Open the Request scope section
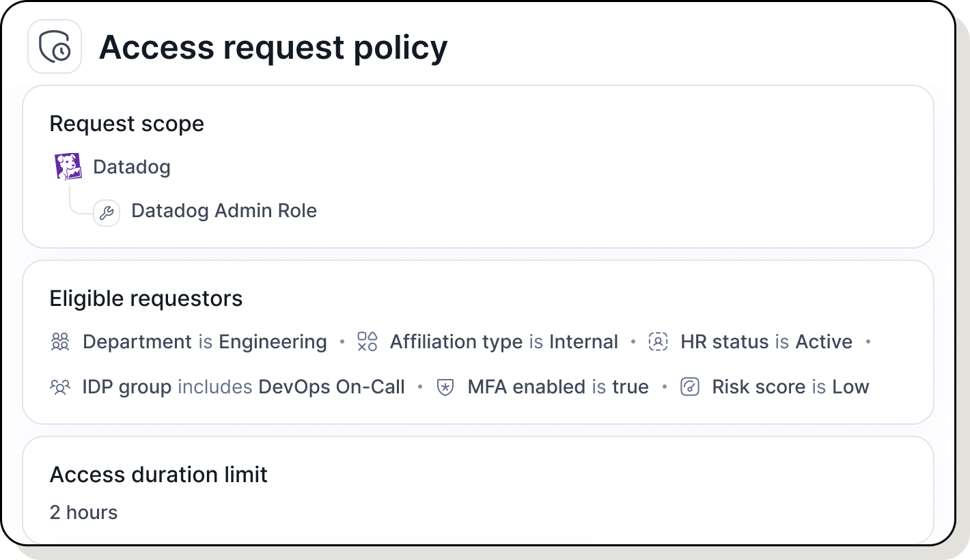Viewport: 970px width, 560px height. (126, 124)
